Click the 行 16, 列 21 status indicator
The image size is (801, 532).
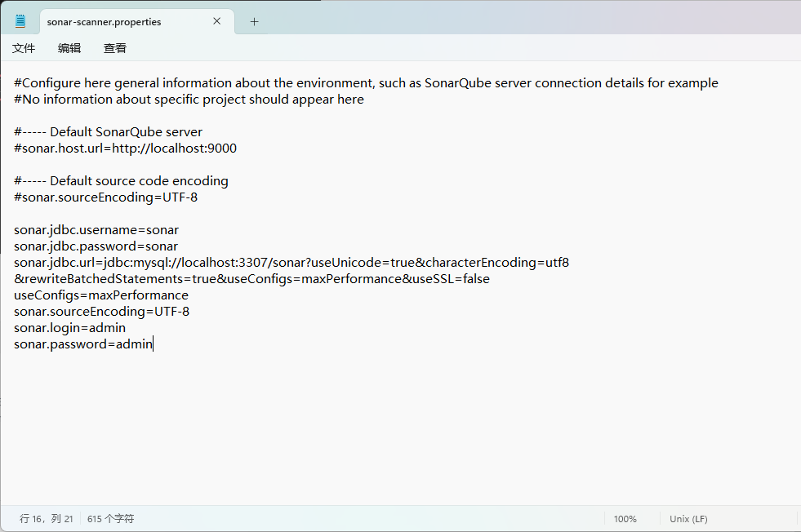[46, 519]
